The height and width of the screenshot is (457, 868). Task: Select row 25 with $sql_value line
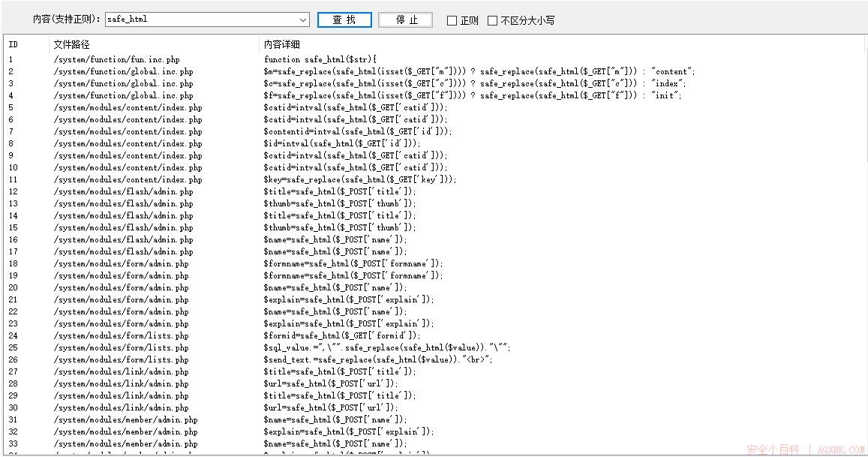coord(121,347)
